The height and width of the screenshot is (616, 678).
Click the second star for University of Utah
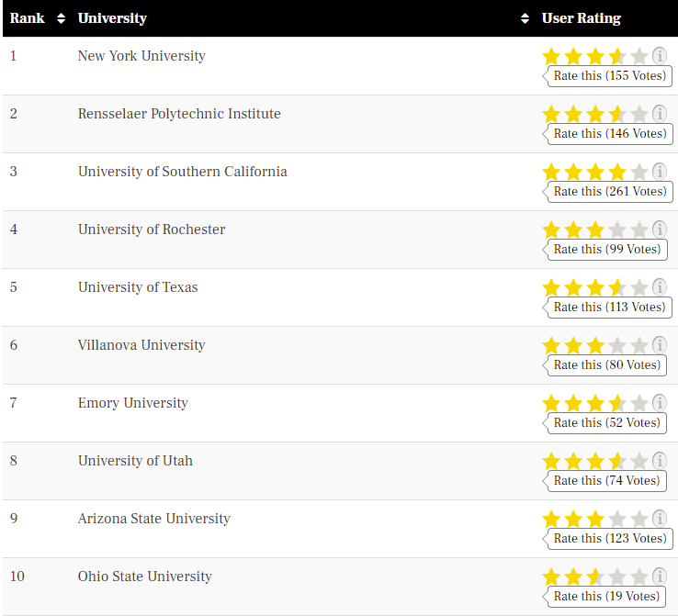tap(573, 461)
